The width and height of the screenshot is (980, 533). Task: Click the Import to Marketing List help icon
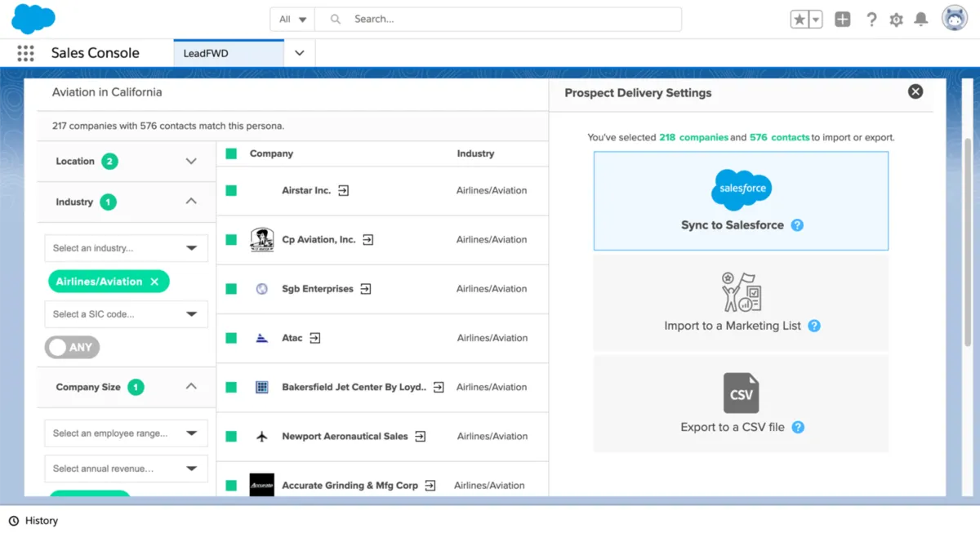click(814, 326)
